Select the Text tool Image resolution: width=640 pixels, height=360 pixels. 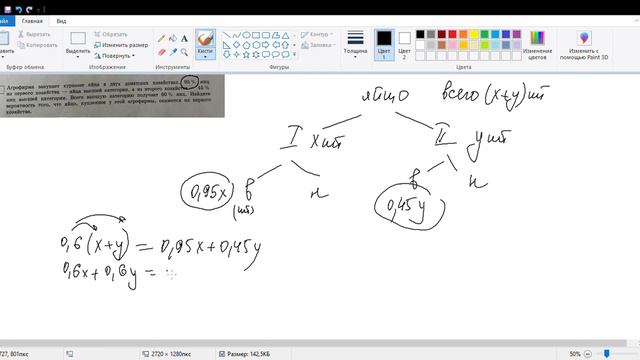[184, 39]
